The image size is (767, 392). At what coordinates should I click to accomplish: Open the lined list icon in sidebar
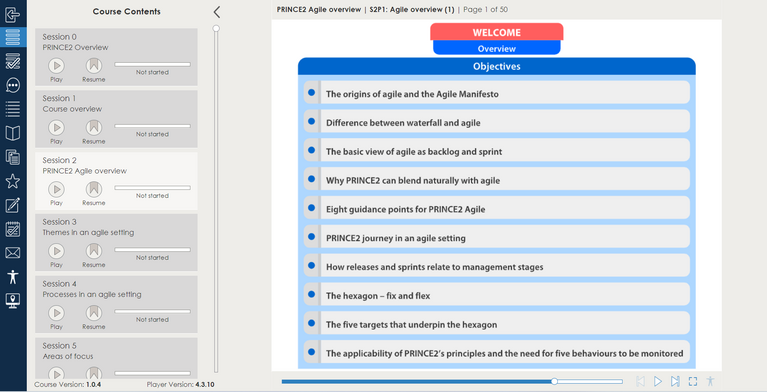pos(13,109)
